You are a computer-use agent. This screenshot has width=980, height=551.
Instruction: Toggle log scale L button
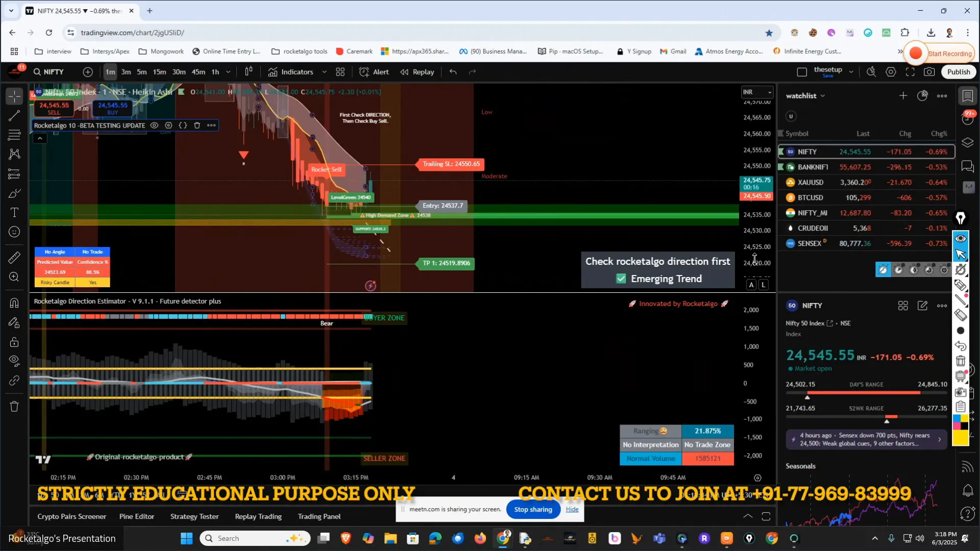(764, 285)
